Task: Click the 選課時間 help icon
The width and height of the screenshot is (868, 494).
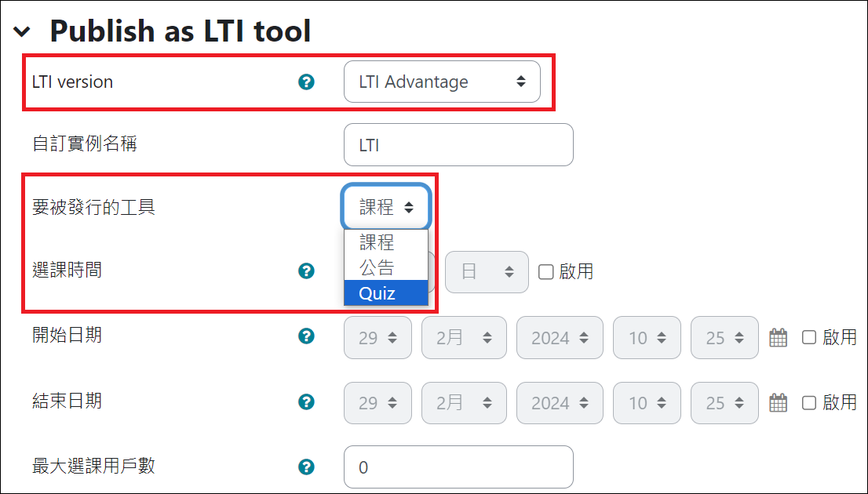Action: point(307,271)
